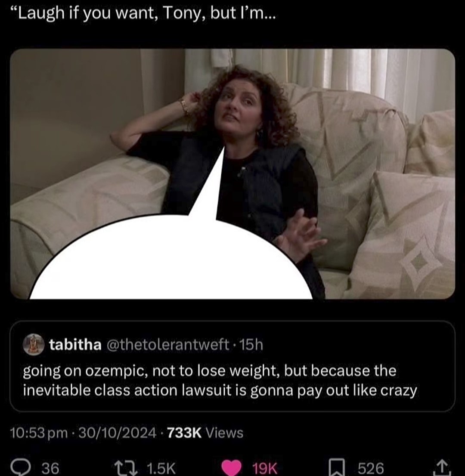Toggle the bookmark icon
This screenshot has height=476, width=465.
click(338, 468)
